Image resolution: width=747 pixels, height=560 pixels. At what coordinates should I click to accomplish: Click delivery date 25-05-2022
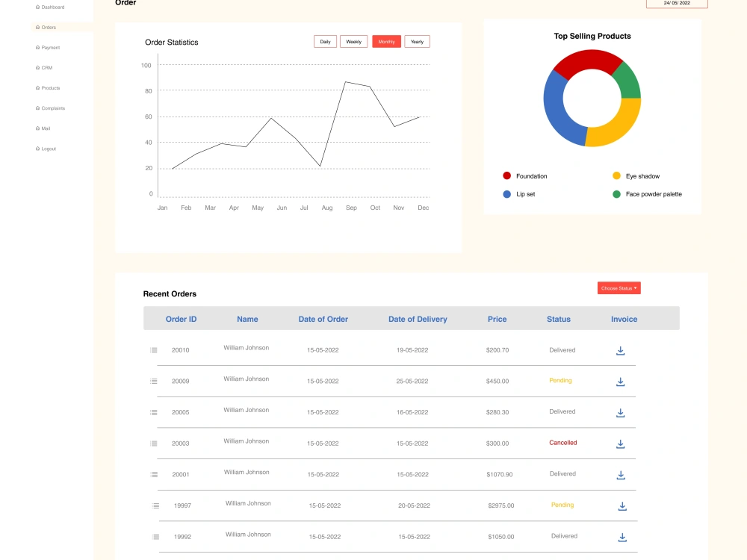(x=412, y=381)
